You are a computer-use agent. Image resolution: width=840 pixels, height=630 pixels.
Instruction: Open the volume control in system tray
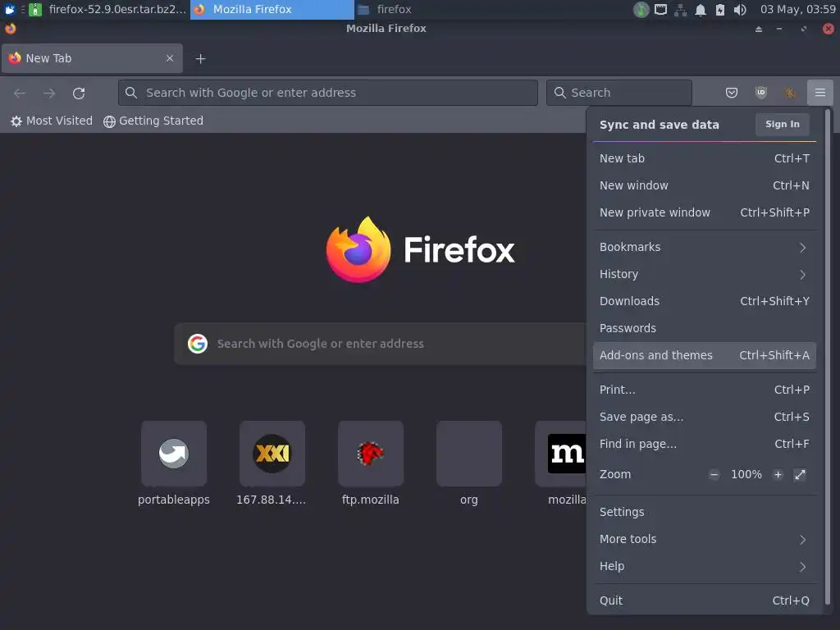(x=740, y=10)
